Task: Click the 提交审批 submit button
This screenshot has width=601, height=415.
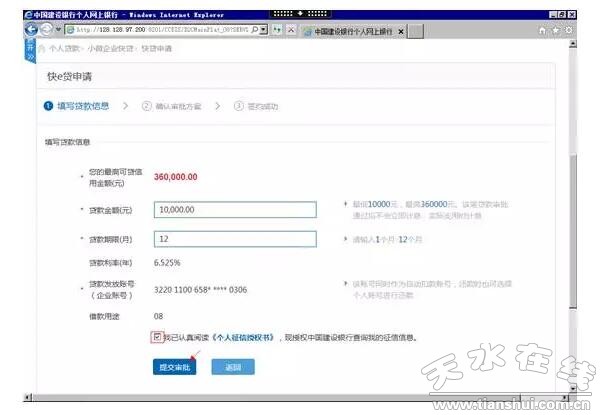Action: point(175,367)
